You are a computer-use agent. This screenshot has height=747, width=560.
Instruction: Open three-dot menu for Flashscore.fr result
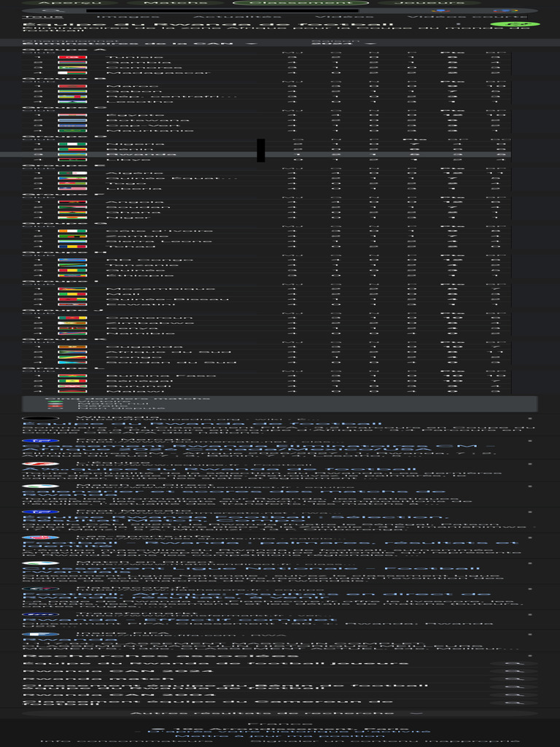tap(530, 589)
